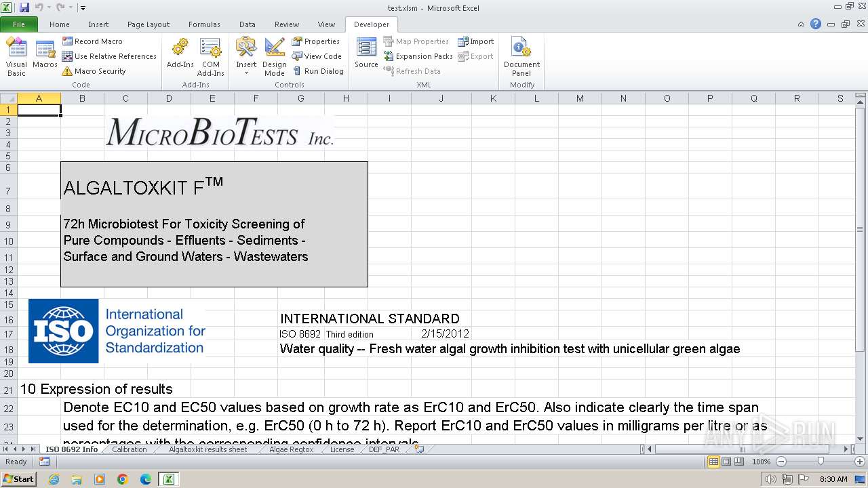Open the Algae Regtox sheet
This screenshot has height=488, width=868.
pyautogui.click(x=292, y=449)
